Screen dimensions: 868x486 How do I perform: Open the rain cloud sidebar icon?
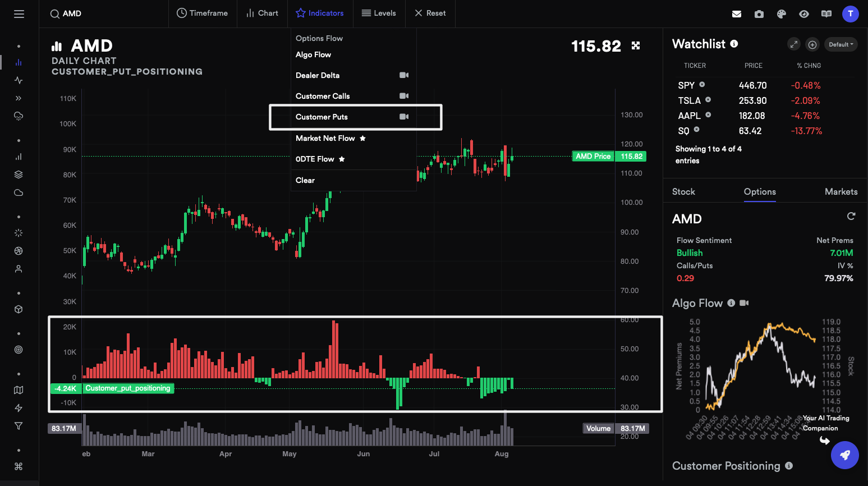pyautogui.click(x=19, y=116)
